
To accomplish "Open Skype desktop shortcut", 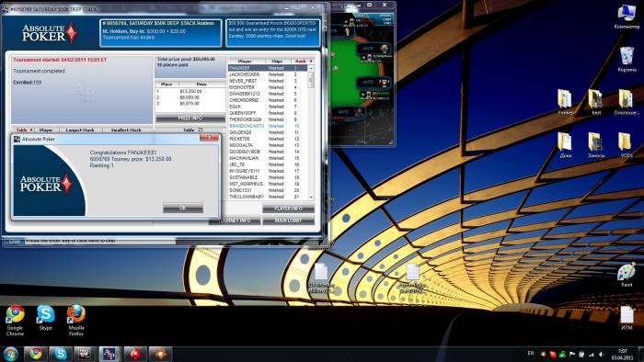I will [46, 318].
